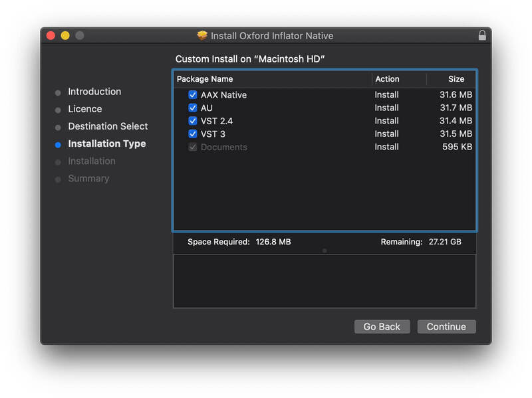Click the lock icon in title bar
Viewport: 532px width, 398px height.
coord(482,36)
